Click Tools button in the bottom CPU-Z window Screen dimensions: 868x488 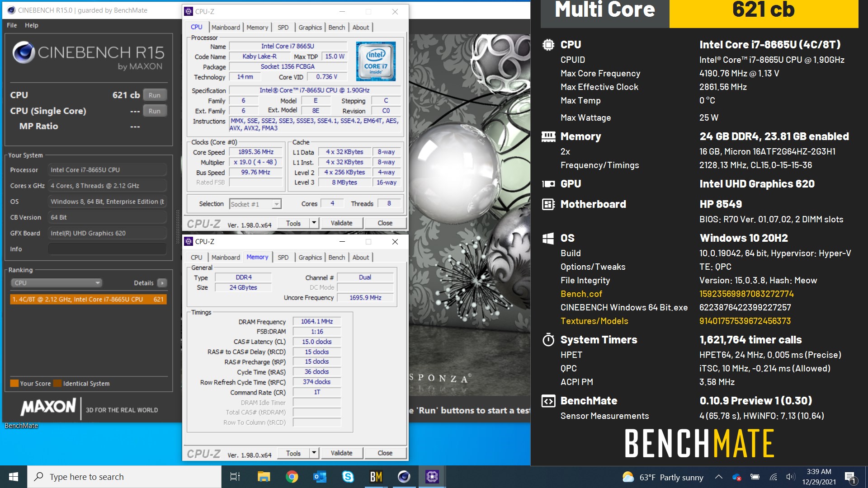(293, 453)
